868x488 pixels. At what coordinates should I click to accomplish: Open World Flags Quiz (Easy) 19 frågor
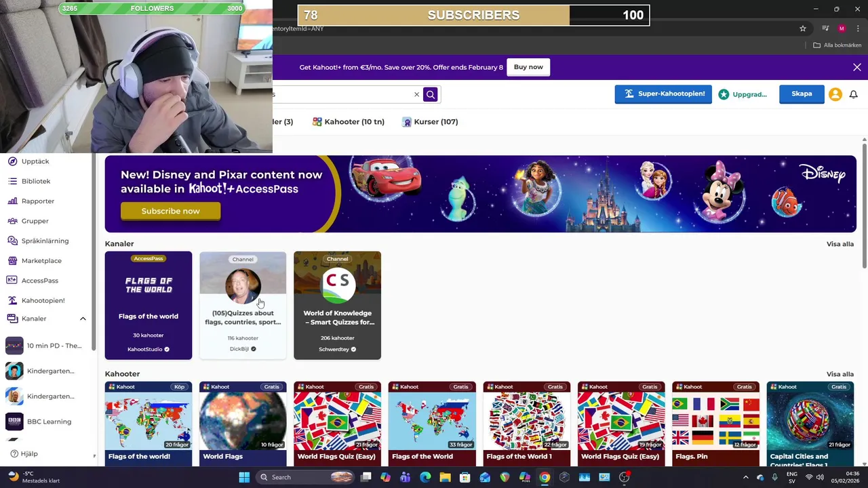click(621, 424)
